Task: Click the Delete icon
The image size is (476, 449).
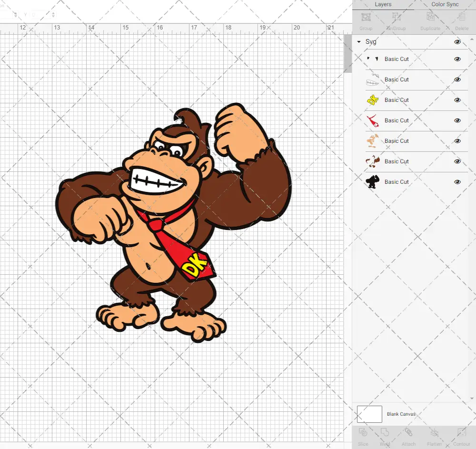Action: click(461, 17)
